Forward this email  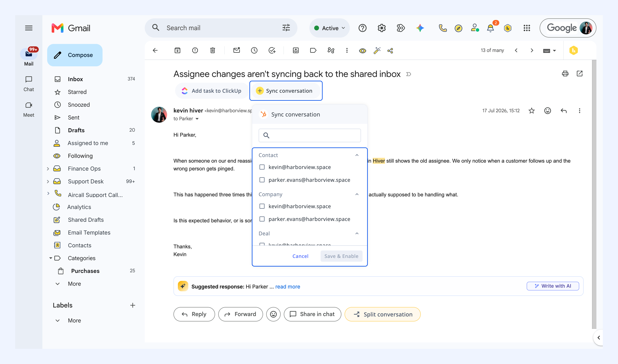click(240, 314)
